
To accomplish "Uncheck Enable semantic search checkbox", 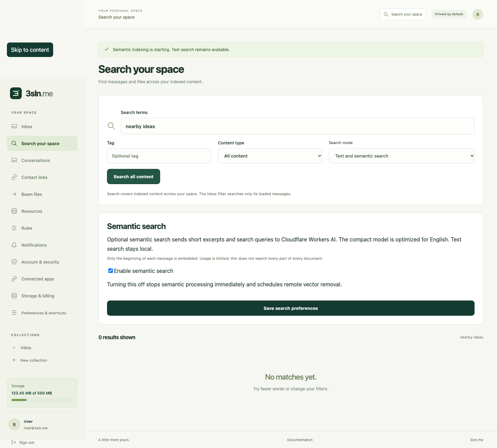I will (110, 271).
